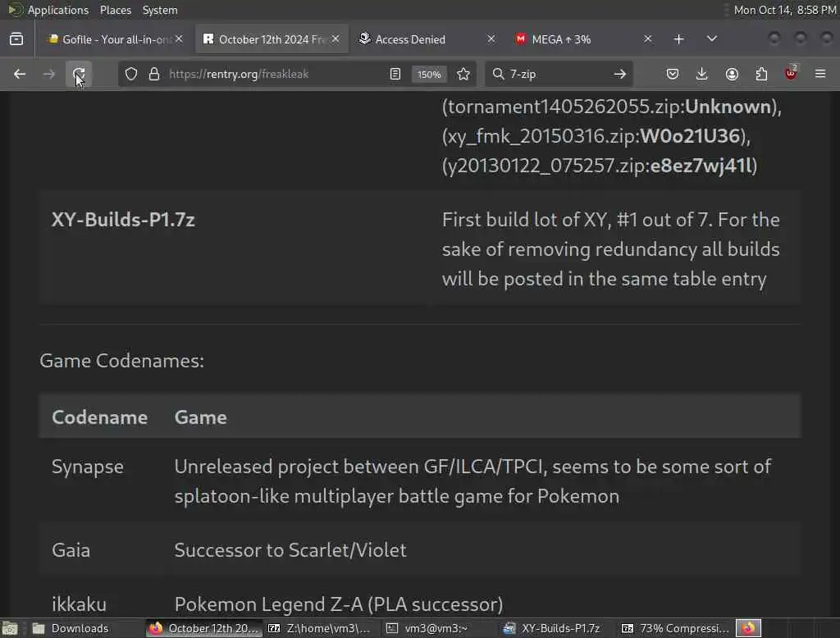The width and height of the screenshot is (840, 638).
Task: Switch to the MEGA 3% tab
Action: click(x=583, y=39)
